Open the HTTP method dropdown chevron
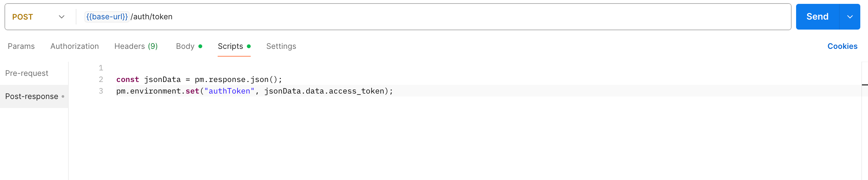This screenshot has height=180, width=868. (61, 17)
